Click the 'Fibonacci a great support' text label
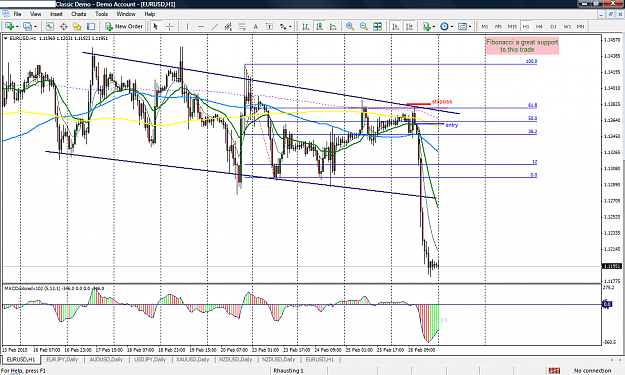 (x=522, y=46)
